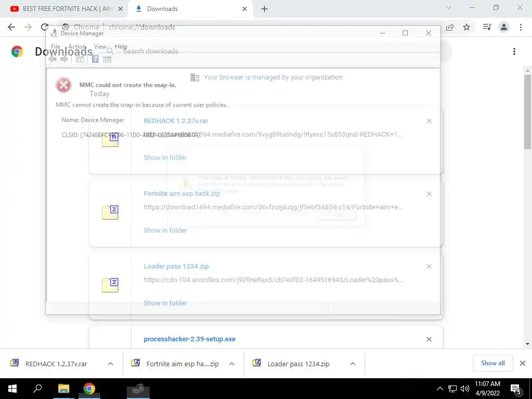Open Windows taskbar search
The width and height of the screenshot is (532, 399).
(37, 389)
